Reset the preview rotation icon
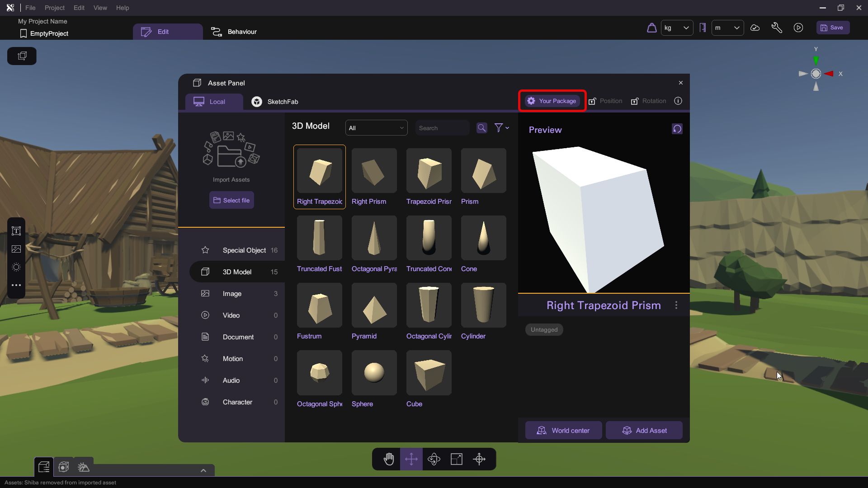868x488 pixels. (677, 129)
